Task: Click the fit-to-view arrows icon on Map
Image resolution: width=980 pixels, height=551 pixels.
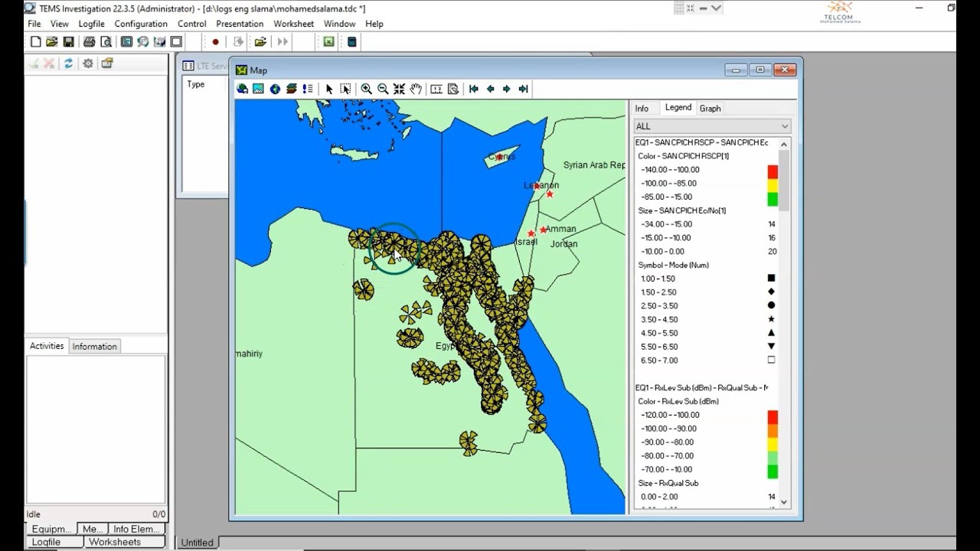Action: (x=399, y=89)
